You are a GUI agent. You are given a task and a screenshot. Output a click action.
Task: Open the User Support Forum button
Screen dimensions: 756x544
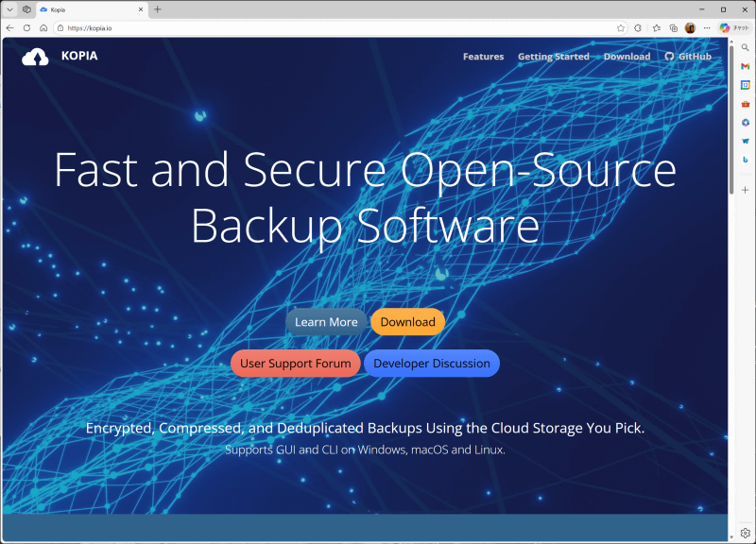point(296,364)
